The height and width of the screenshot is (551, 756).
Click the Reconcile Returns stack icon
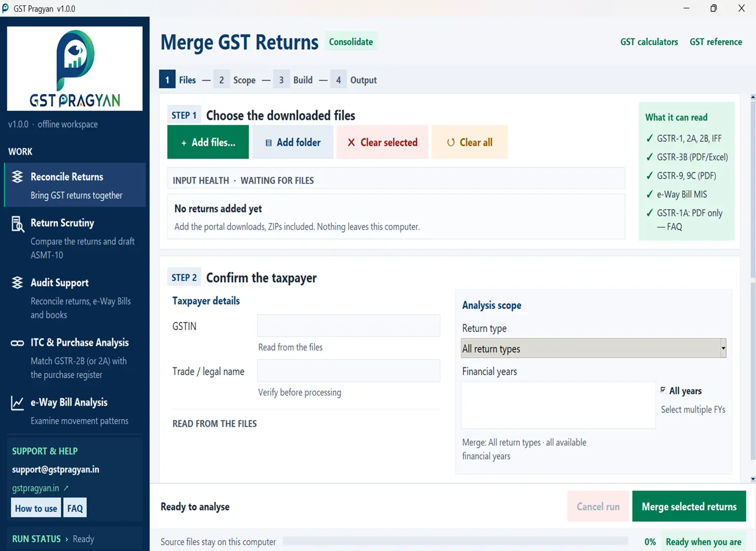(x=17, y=177)
